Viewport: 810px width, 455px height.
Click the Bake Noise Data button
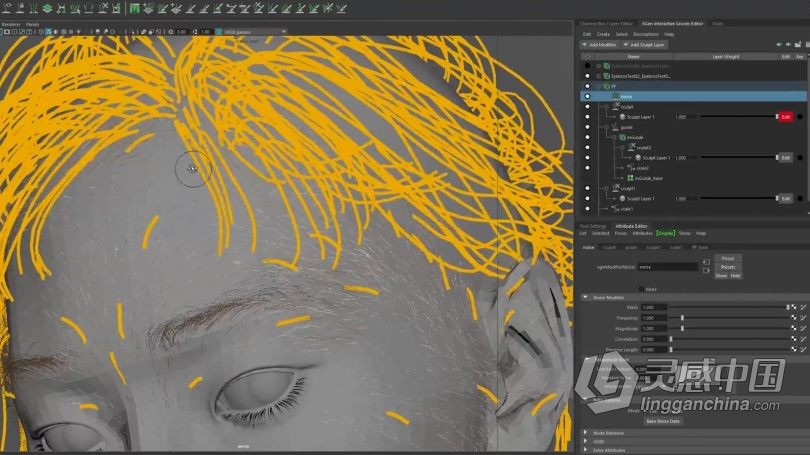[663, 421]
